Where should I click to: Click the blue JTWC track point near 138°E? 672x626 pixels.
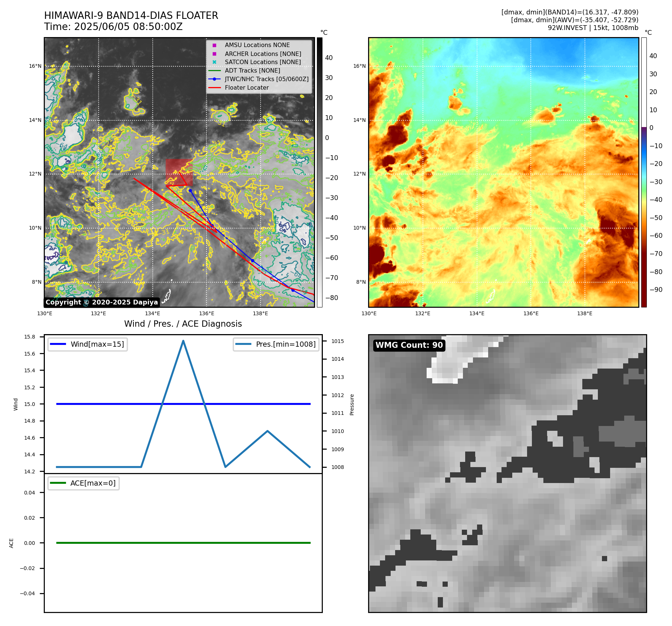click(x=252, y=260)
